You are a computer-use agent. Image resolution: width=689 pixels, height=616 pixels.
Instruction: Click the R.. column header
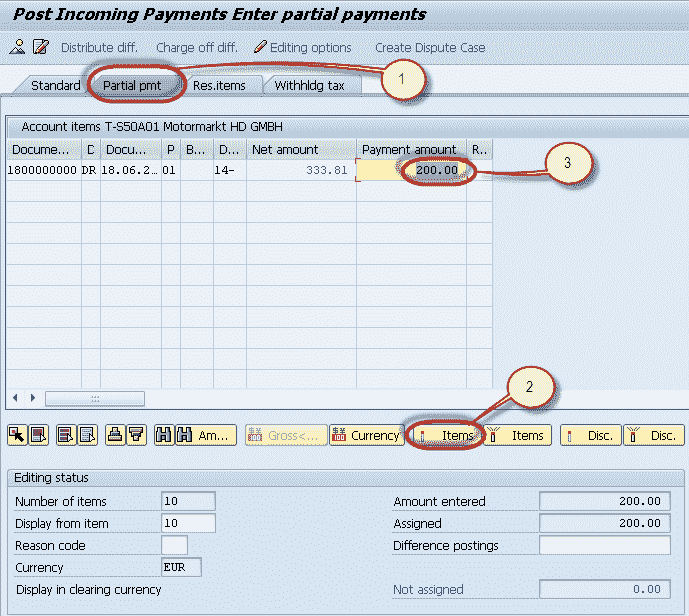click(479, 150)
